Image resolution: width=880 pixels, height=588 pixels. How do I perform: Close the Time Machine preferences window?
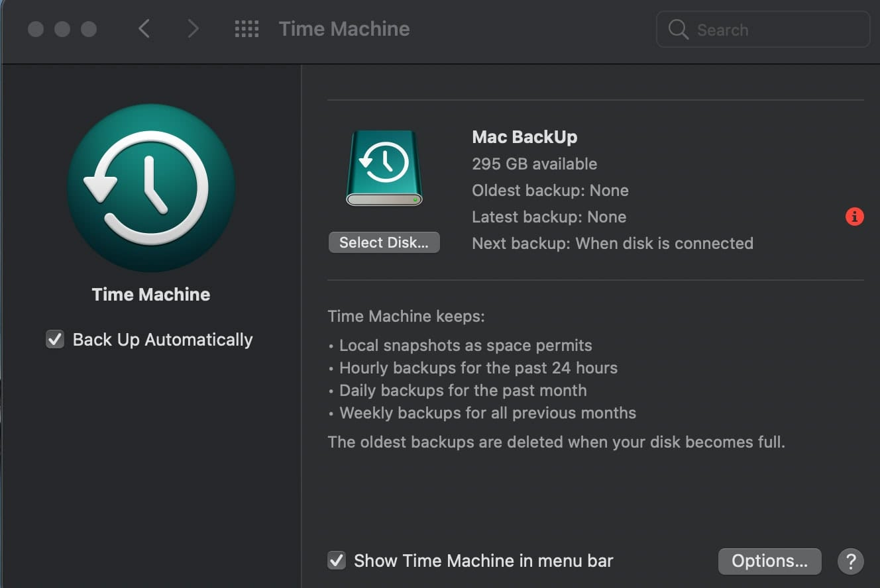click(36, 29)
